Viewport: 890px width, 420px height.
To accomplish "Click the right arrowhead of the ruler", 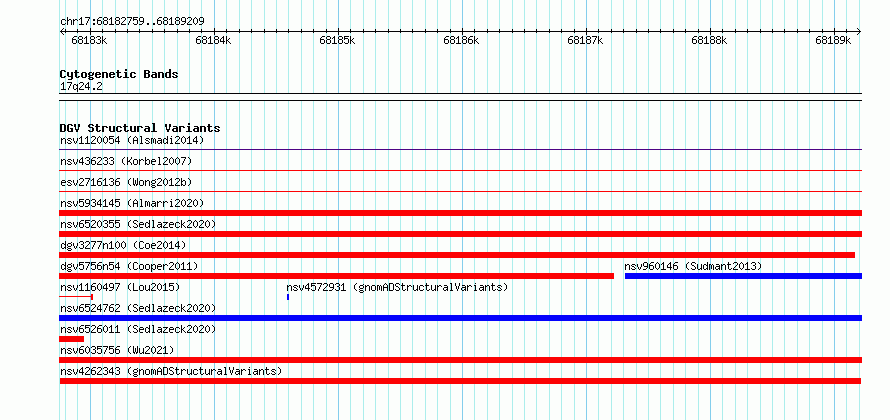I will coord(859,31).
